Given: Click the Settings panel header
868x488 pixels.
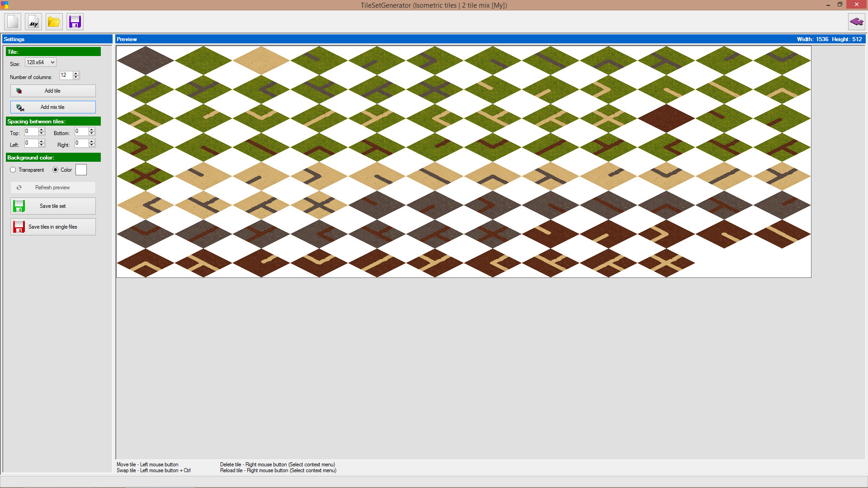Looking at the screenshot, I should click(x=14, y=39).
